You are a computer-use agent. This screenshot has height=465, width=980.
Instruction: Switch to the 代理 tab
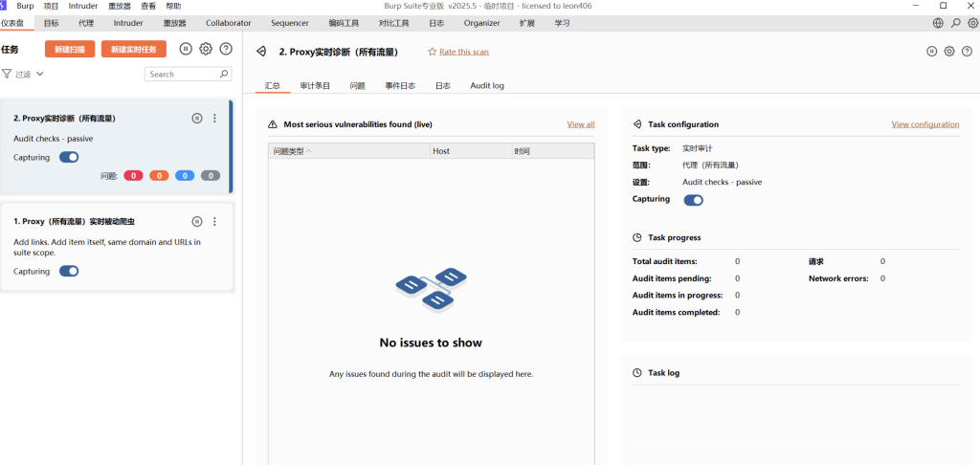[86, 23]
